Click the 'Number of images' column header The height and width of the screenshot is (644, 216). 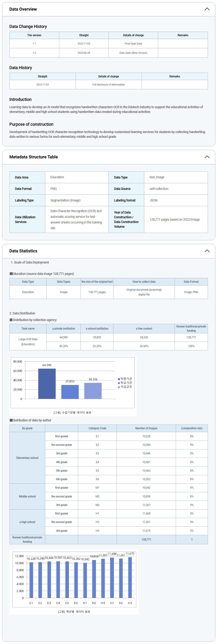pyautogui.click(x=146, y=428)
